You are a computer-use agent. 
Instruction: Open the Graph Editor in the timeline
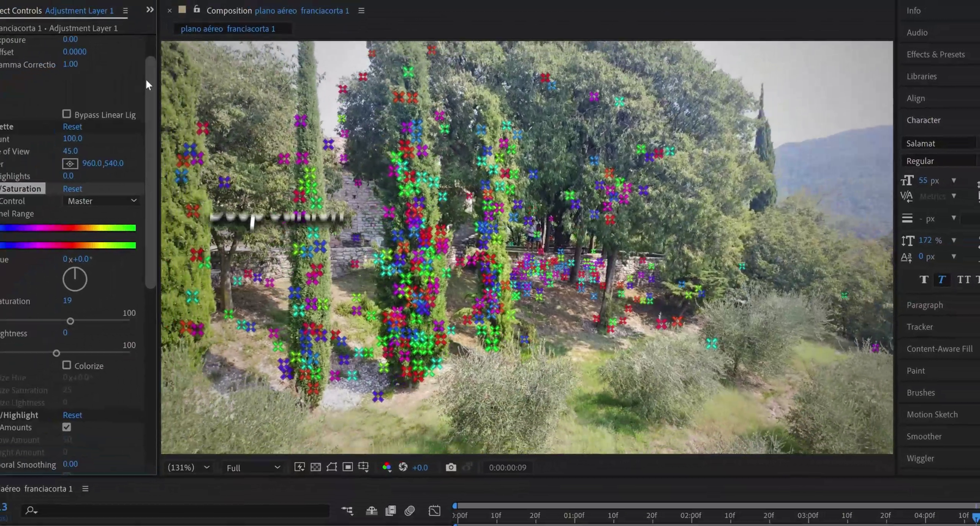point(434,511)
